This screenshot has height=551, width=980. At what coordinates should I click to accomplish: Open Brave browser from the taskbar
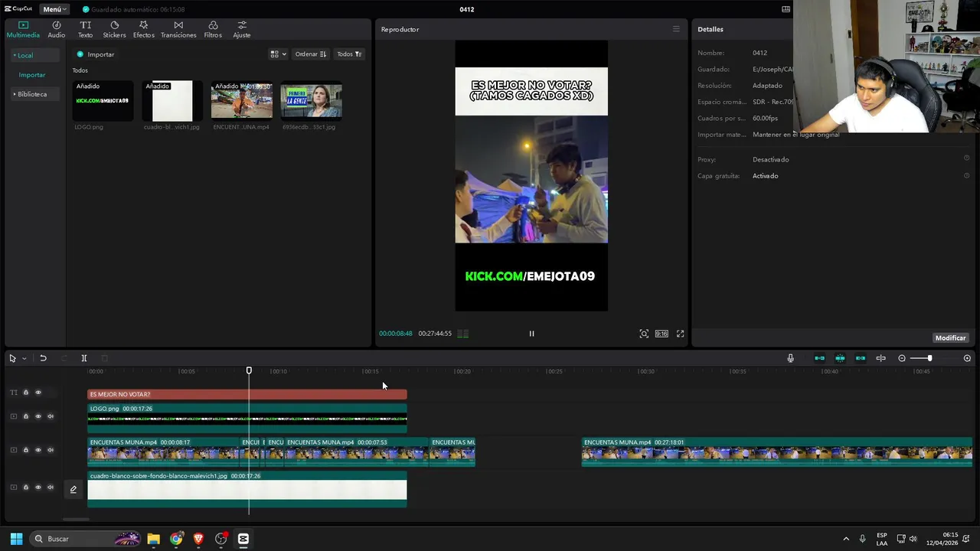pyautogui.click(x=198, y=539)
